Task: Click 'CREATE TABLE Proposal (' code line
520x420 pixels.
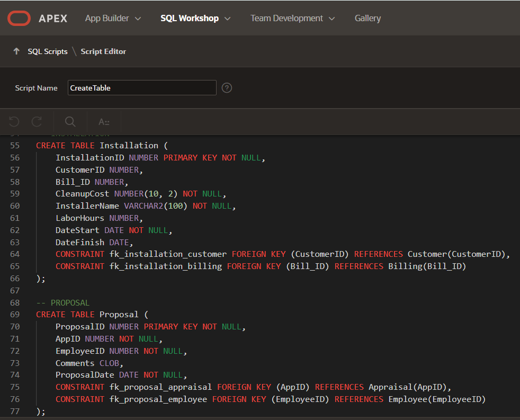Action: pos(92,315)
